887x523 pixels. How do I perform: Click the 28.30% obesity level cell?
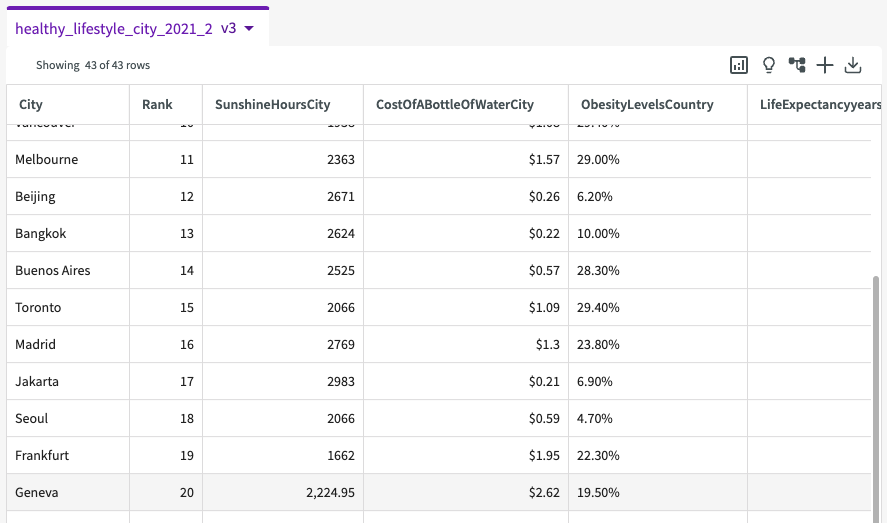coord(658,270)
